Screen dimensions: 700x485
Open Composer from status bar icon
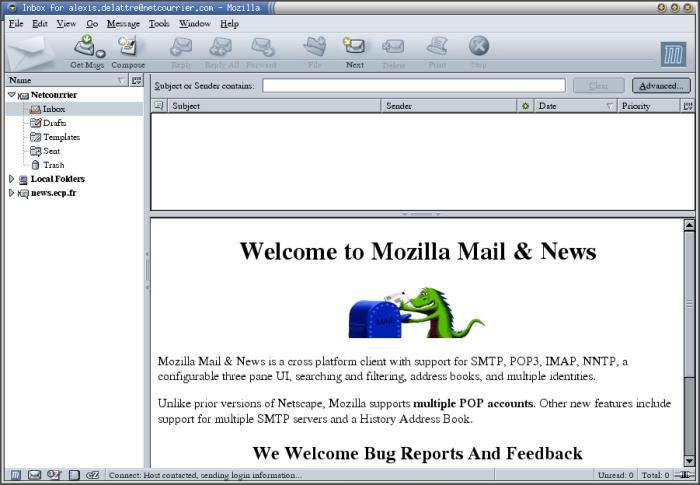click(54, 475)
